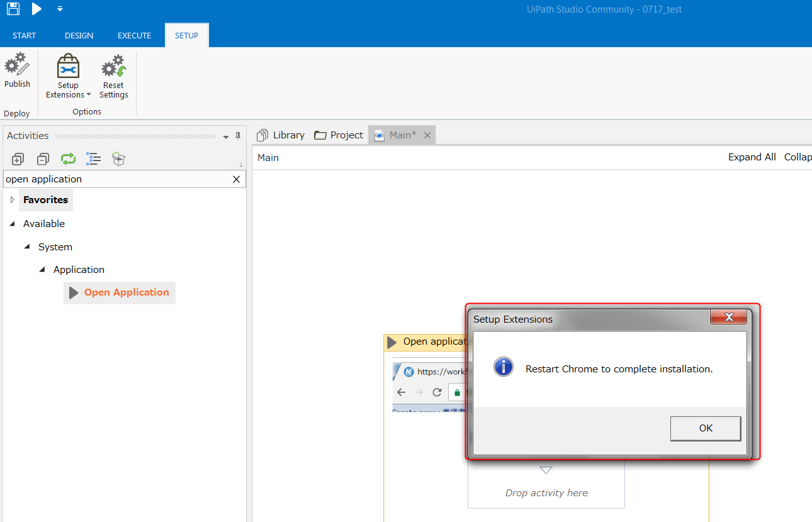Screen dimensions: 812x522
Task: Open the Manage Packages box icon
Action: click(x=118, y=159)
